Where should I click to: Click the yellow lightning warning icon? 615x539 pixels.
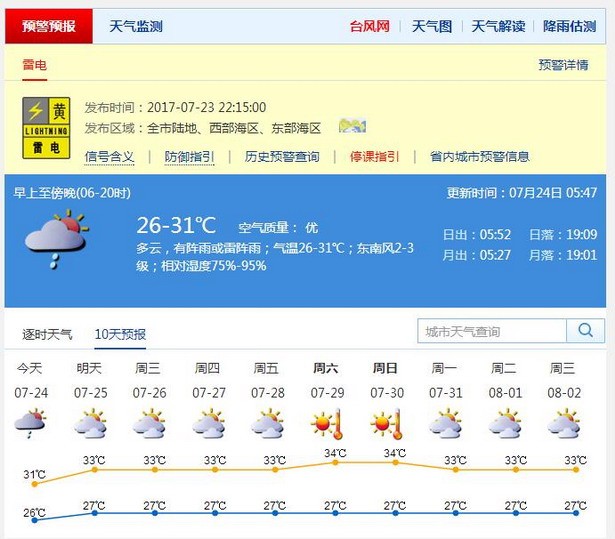46,128
